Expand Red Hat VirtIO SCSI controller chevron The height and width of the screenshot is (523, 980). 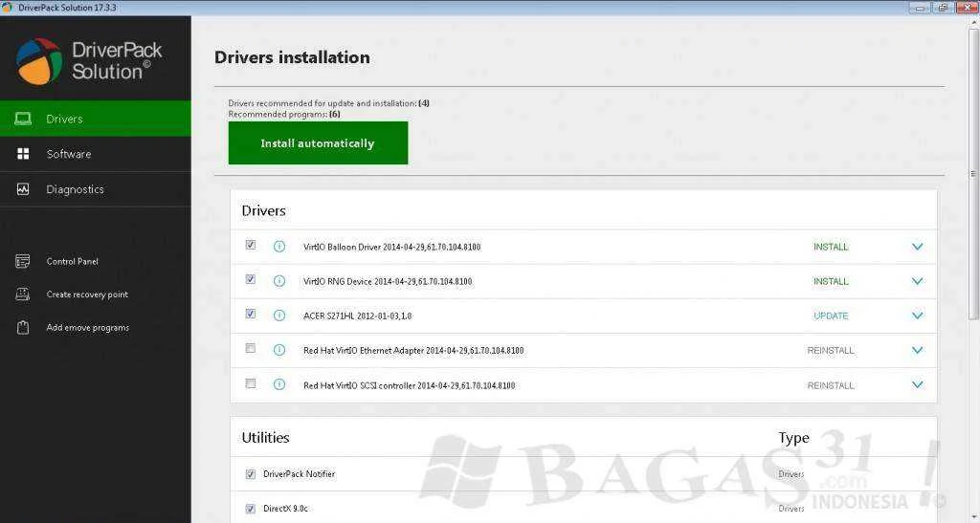[917, 385]
